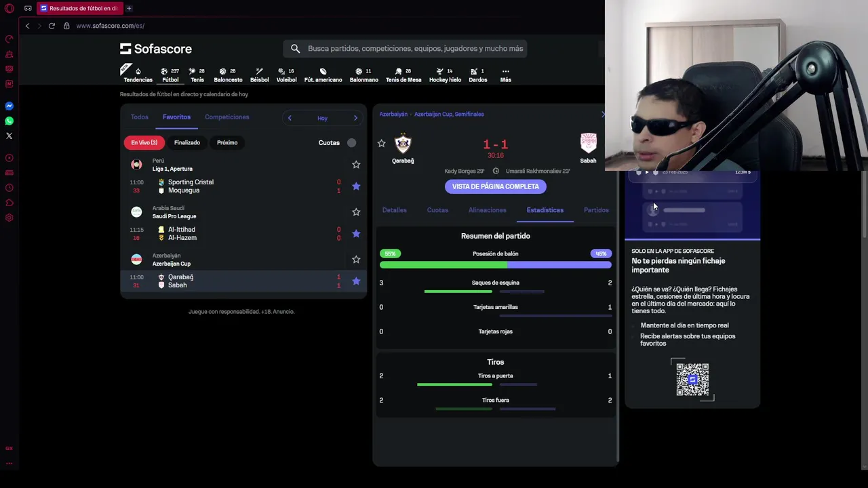Open the Extensions cube icon in sidebar
Viewport: 868px width, 488px height.
click(x=9, y=203)
